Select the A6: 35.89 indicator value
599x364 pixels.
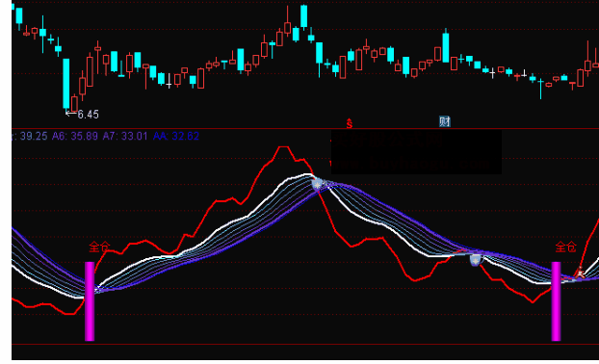point(75,136)
